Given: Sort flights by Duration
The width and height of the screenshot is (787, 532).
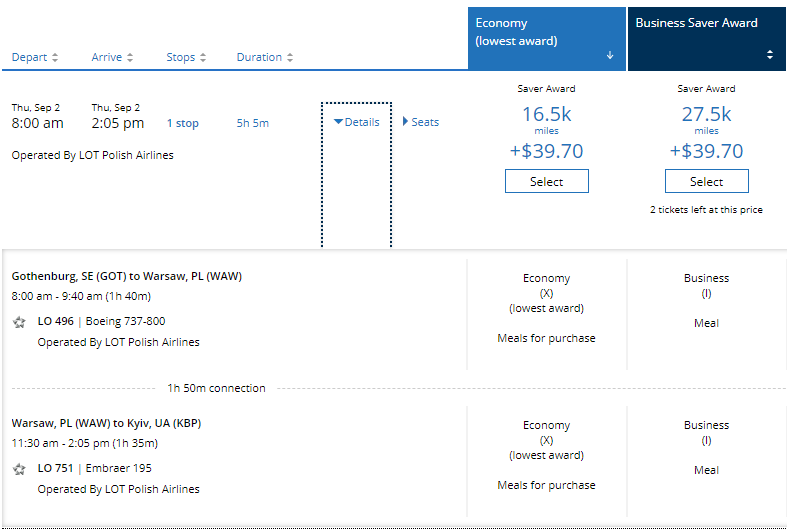Looking at the screenshot, I should coord(265,57).
